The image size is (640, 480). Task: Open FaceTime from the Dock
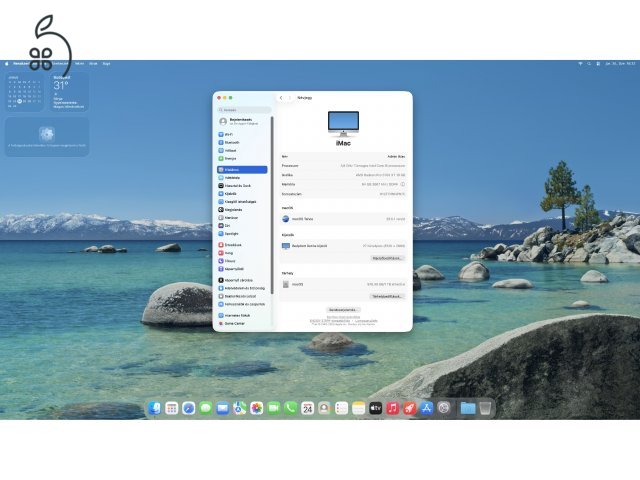tap(273, 408)
